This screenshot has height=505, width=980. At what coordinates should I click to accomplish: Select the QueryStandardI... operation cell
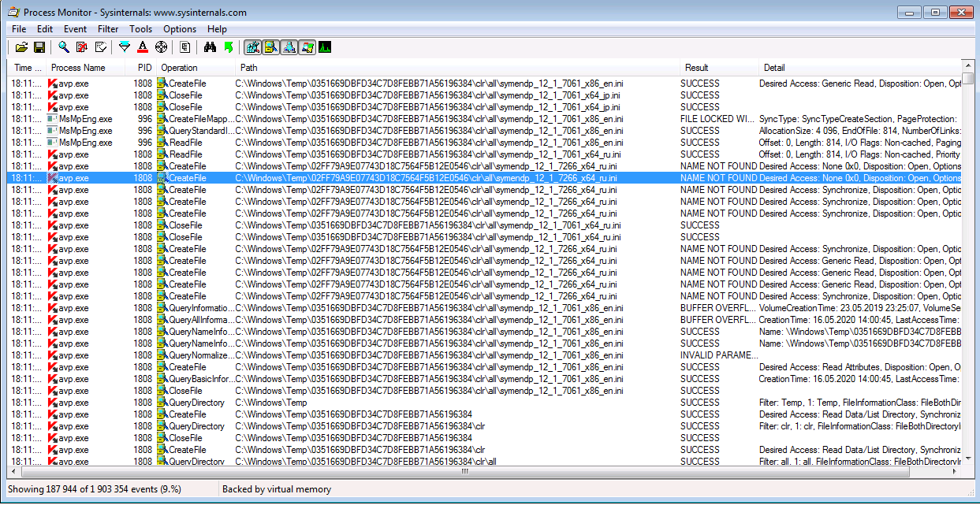tap(196, 131)
